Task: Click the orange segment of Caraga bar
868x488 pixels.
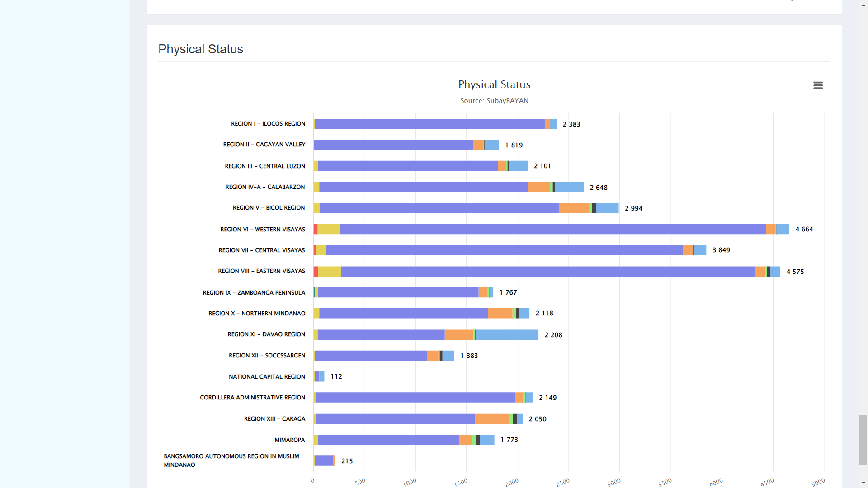Action: pos(492,419)
